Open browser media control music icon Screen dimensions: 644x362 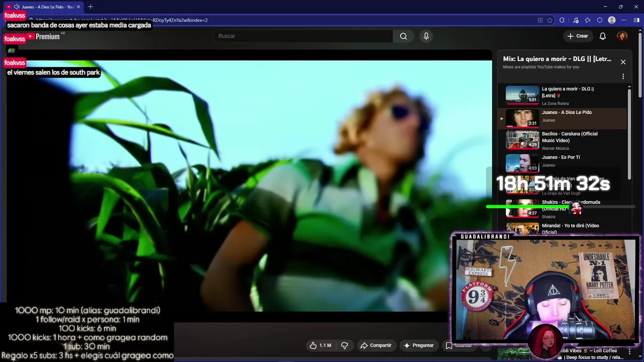point(575,20)
